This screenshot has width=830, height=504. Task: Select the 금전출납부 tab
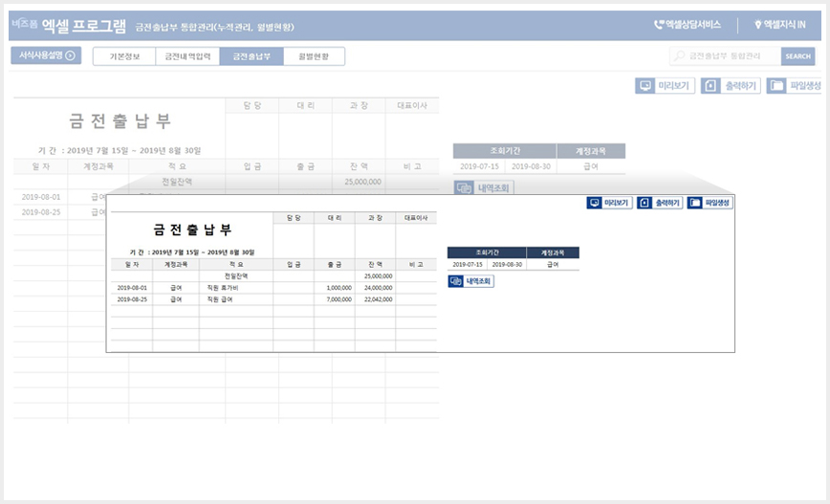pyautogui.click(x=251, y=56)
